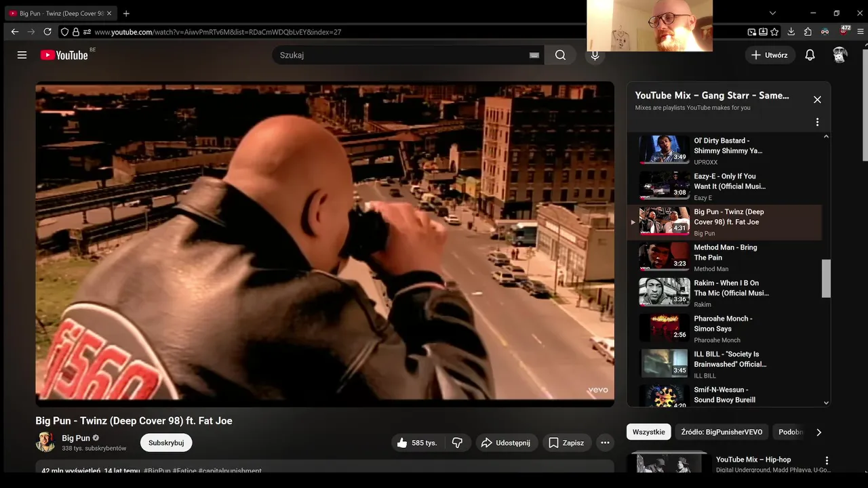Play Pharoahe Monch - Simon Says
868x488 pixels.
(724, 329)
